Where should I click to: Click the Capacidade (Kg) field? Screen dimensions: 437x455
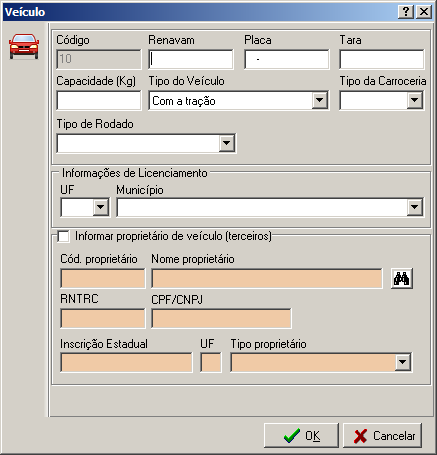(99, 100)
